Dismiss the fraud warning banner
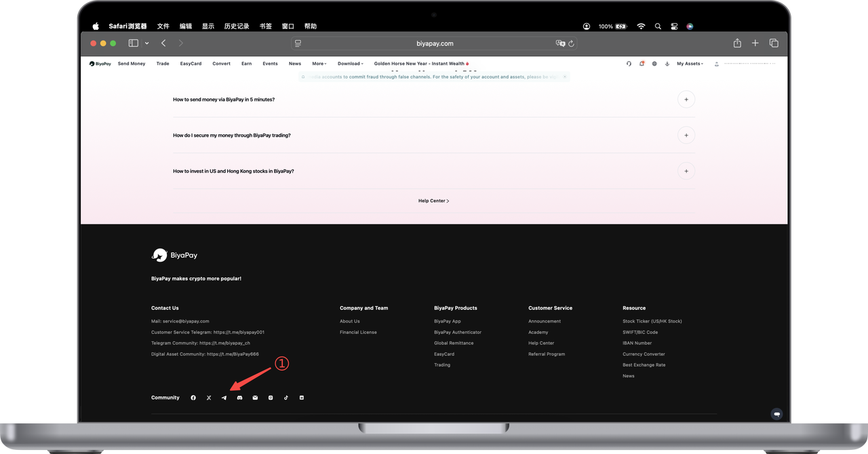 click(x=564, y=77)
